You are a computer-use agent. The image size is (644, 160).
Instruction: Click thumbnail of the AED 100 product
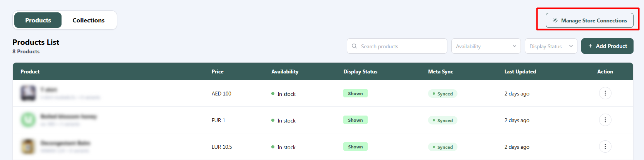tap(28, 93)
